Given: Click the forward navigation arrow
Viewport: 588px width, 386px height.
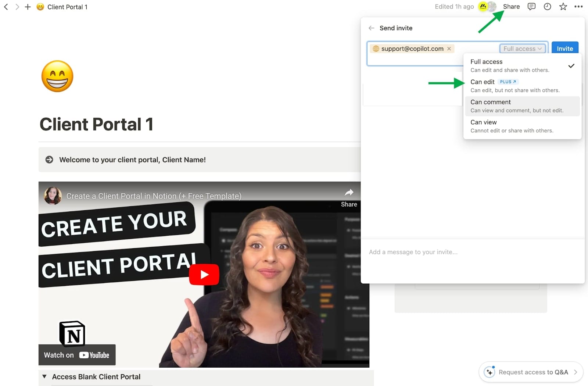Looking at the screenshot, I should [x=17, y=7].
